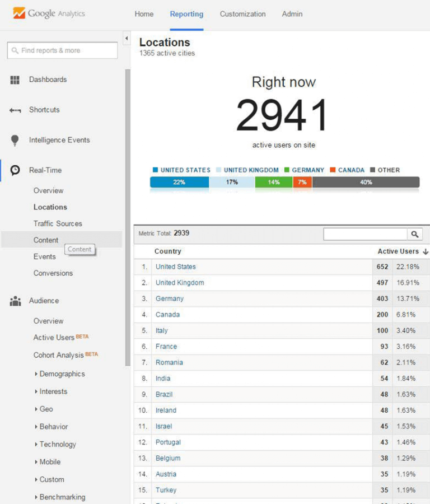Viewport: 430px width, 504px height.
Task: Open the Audience section
Action: coord(44,301)
